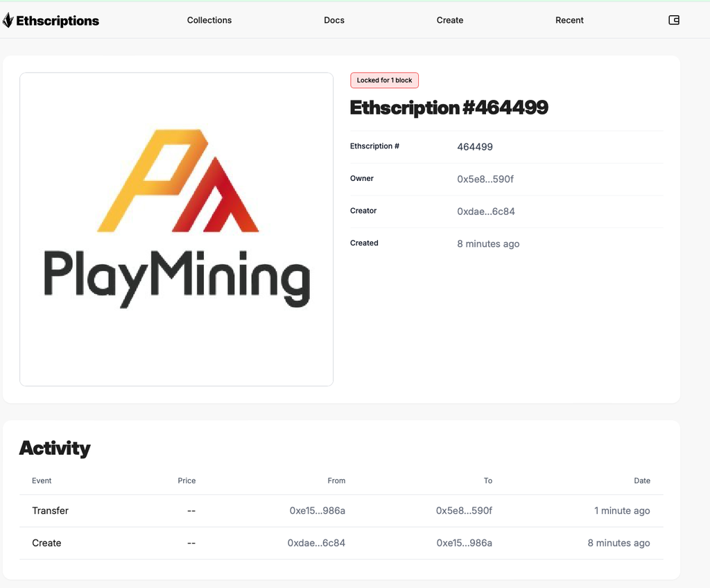Click the To column header
The image size is (710, 588).
click(487, 481)
